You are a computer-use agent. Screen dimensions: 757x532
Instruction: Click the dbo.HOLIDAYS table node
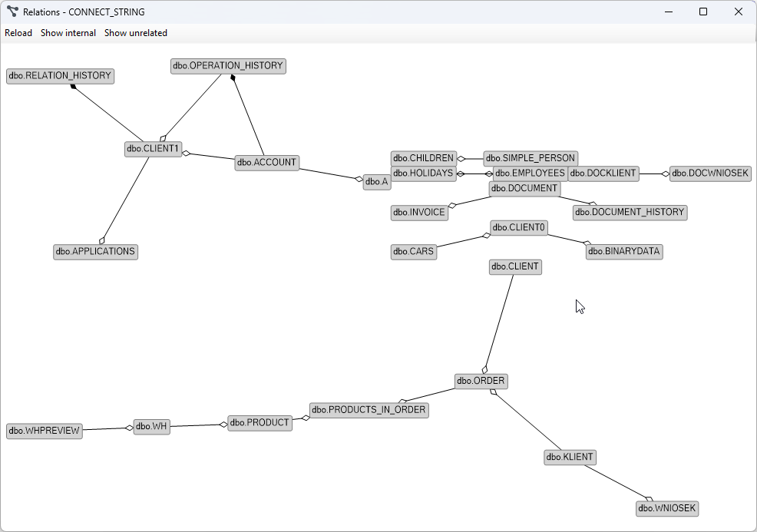423,173
